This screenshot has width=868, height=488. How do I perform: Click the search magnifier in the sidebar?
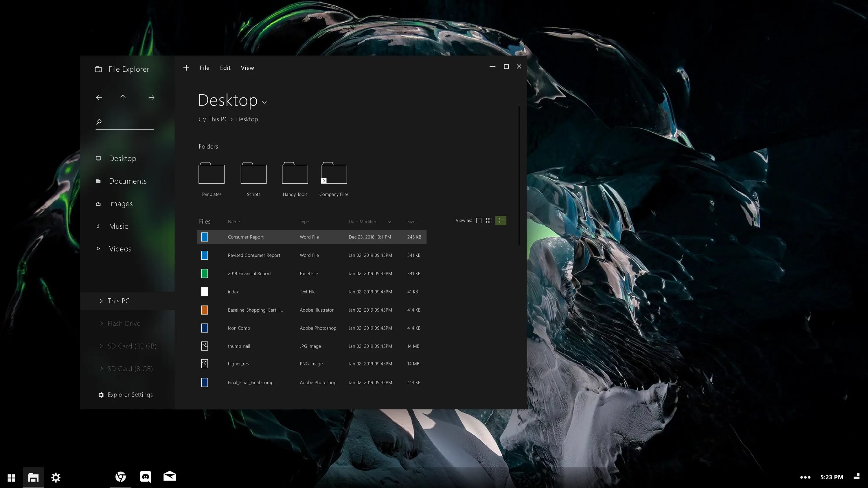99,122
